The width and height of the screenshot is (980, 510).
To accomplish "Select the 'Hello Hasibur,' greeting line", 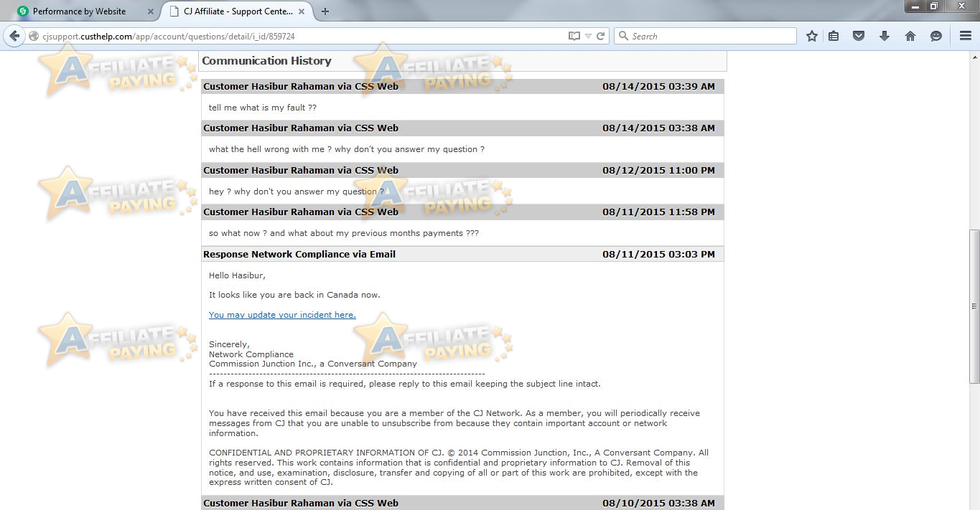I will (x=237, y=275).
